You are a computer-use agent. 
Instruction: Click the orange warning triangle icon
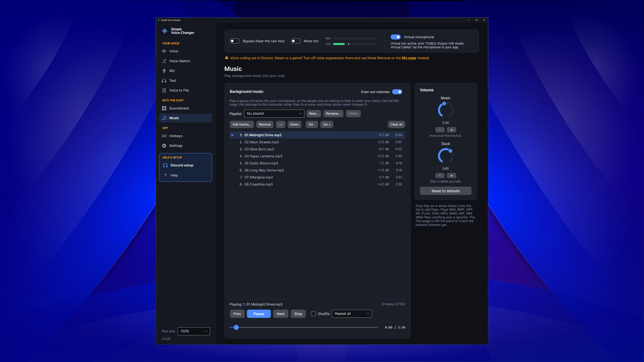[226, 58]
